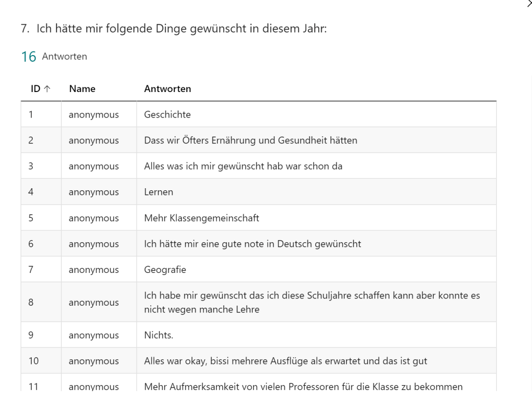Click 'anonymous' name in row 5
This screenshot has height=405, width=532.
[x=94, y=218]
